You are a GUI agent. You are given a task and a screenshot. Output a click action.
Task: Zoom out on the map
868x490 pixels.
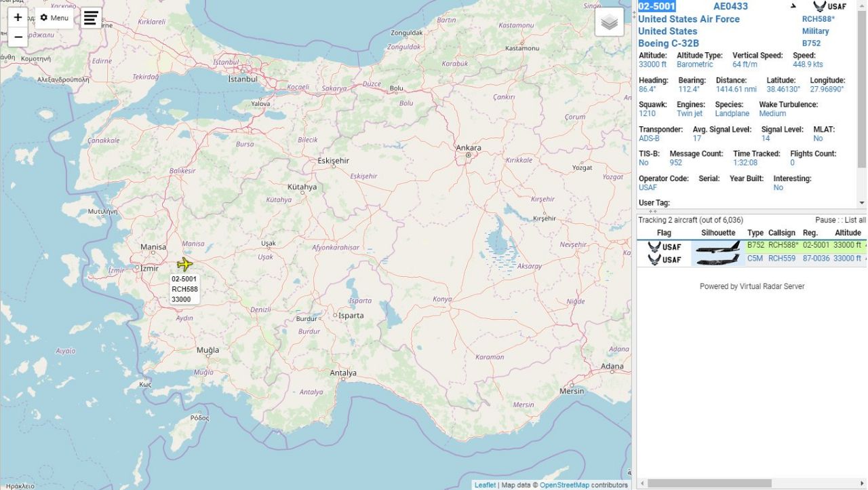click(18, 37)
